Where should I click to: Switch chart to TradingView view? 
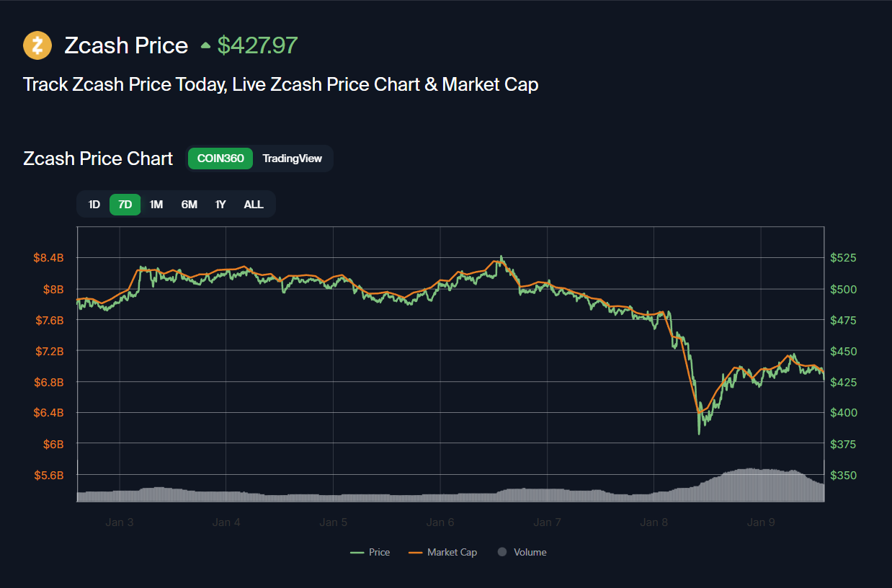[x=292, y=159]
